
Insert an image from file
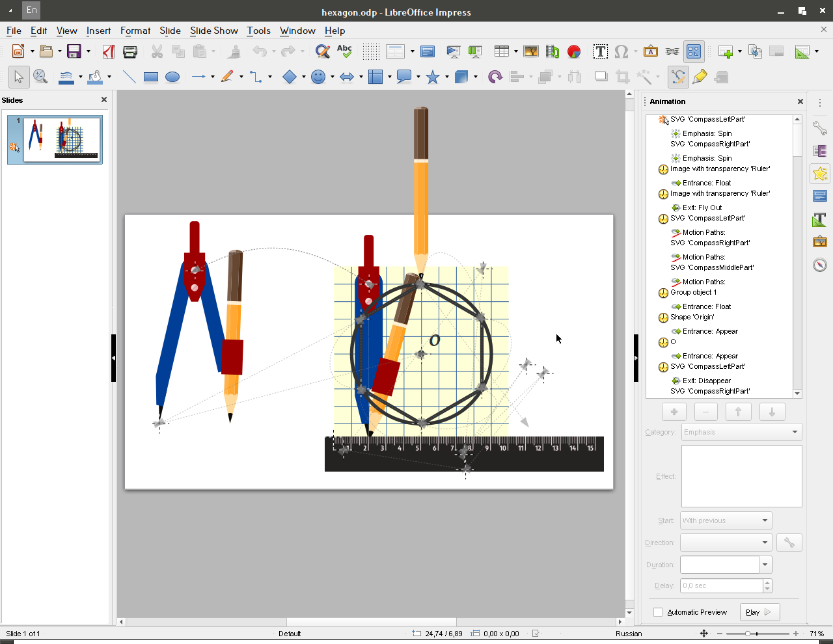click(x=531, y=51)
